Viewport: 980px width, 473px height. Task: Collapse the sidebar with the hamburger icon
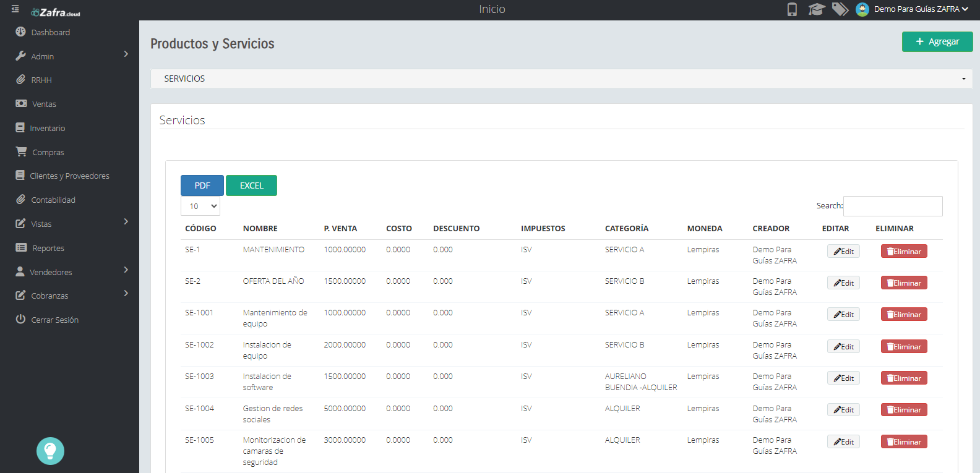tap(15, 9)
